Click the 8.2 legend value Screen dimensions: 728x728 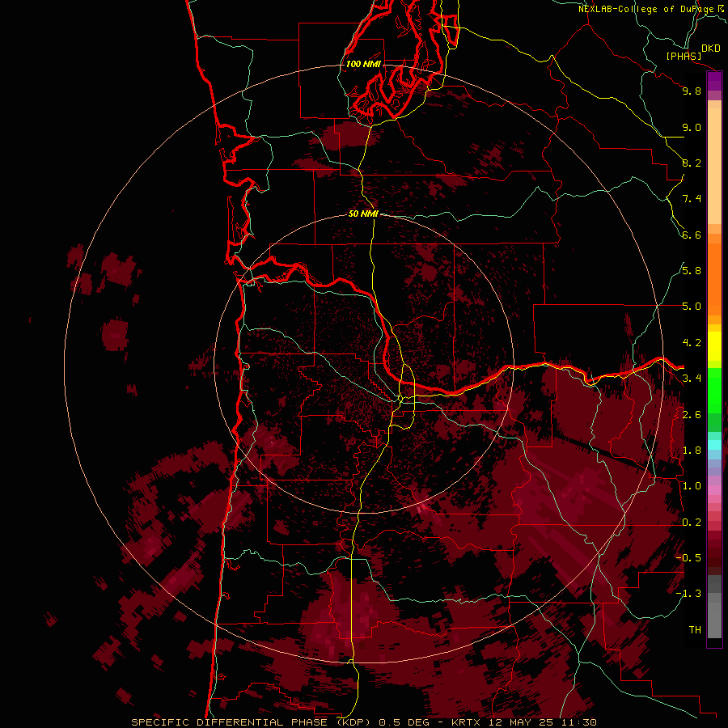[x=692, y=163]
